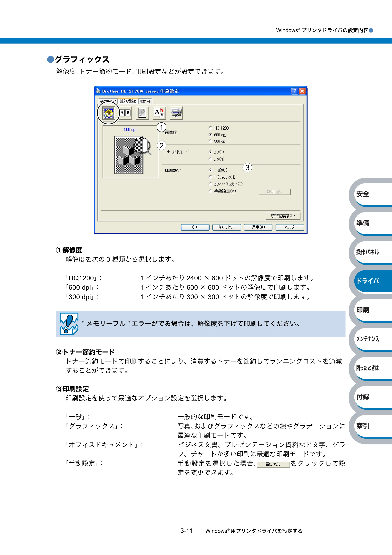The image size is (392, 555).
Task: Open the duplex A|B printing icon
Action: tap(125, 113)
